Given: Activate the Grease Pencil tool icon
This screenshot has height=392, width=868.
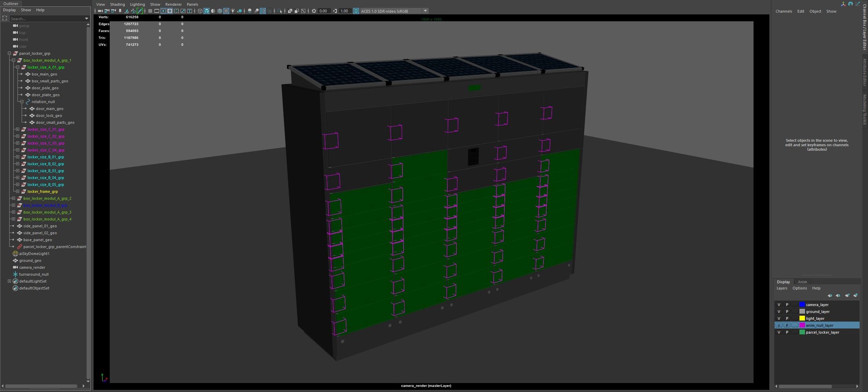Looking at the screenshot, I should [140, 11].
